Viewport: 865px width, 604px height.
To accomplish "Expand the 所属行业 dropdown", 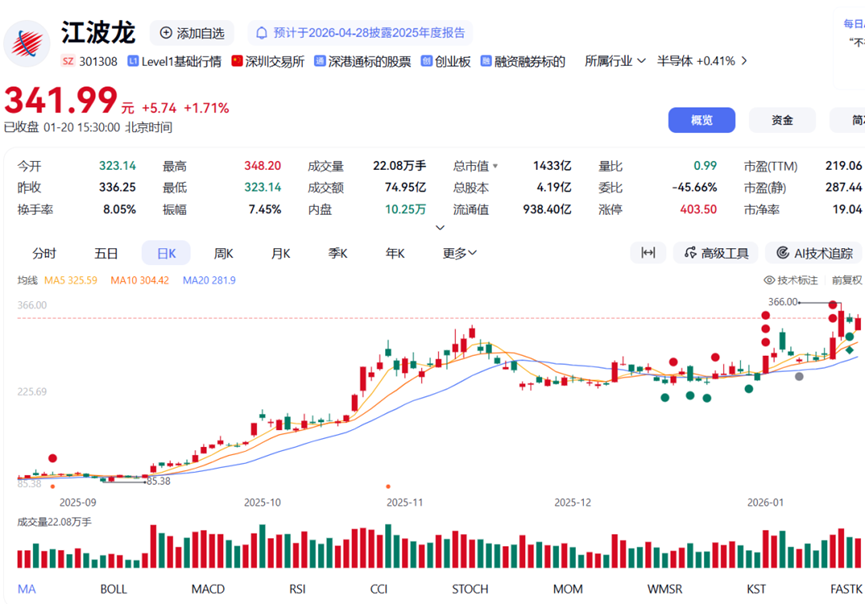I will [609, 61].
